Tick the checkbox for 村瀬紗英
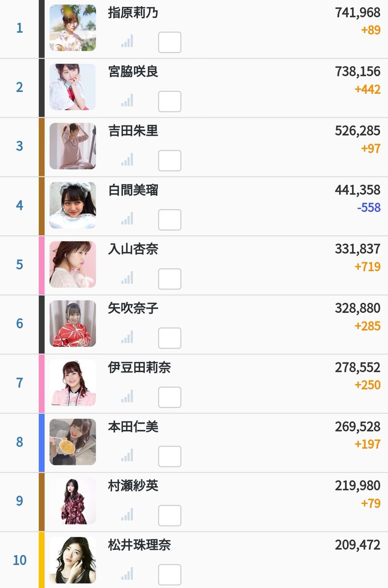This screenshot has width=388, height=588. pos(170,515)
